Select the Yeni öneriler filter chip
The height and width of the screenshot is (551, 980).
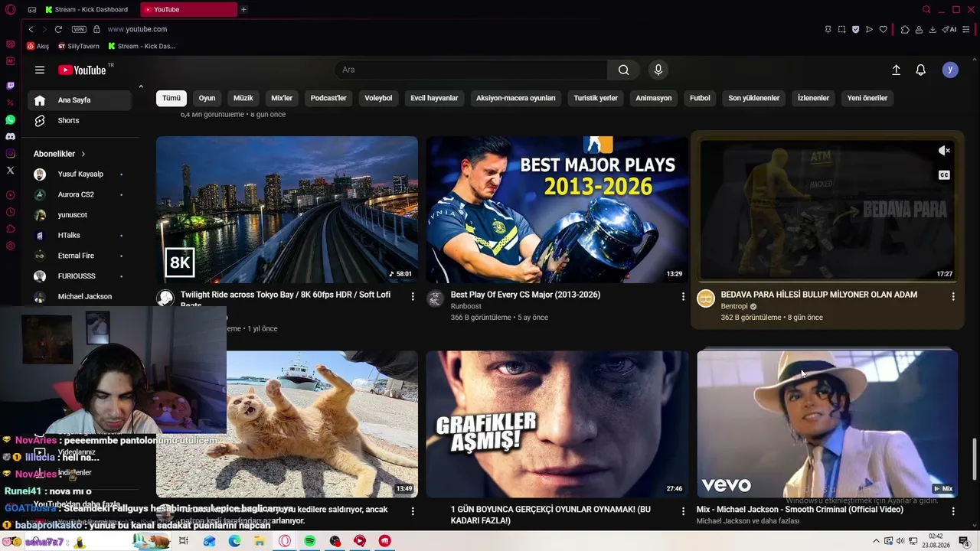867,98
